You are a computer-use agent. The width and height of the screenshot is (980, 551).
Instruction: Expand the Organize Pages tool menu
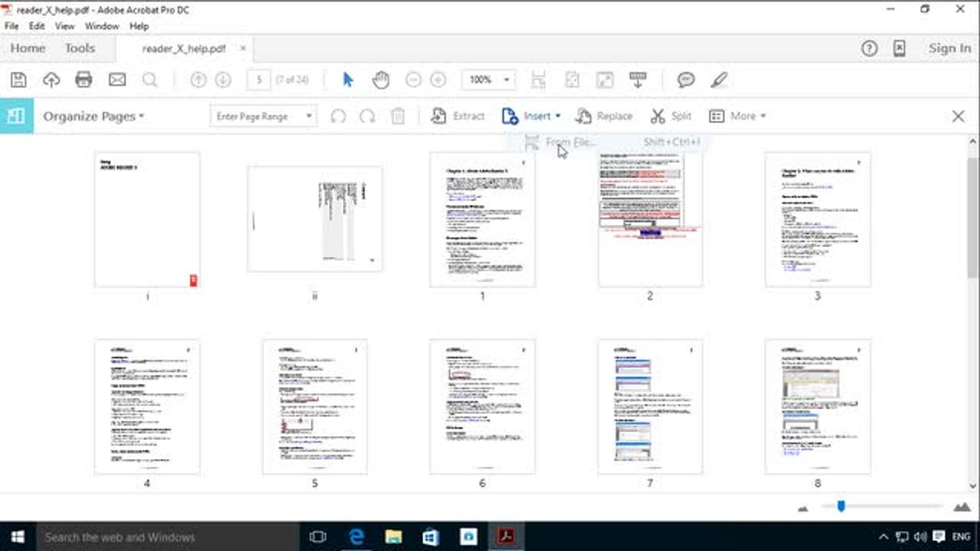coord(93,116)
